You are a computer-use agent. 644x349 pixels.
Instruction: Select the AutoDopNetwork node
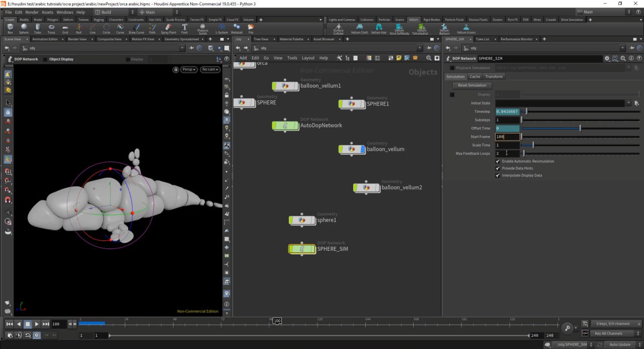point(285,125)
